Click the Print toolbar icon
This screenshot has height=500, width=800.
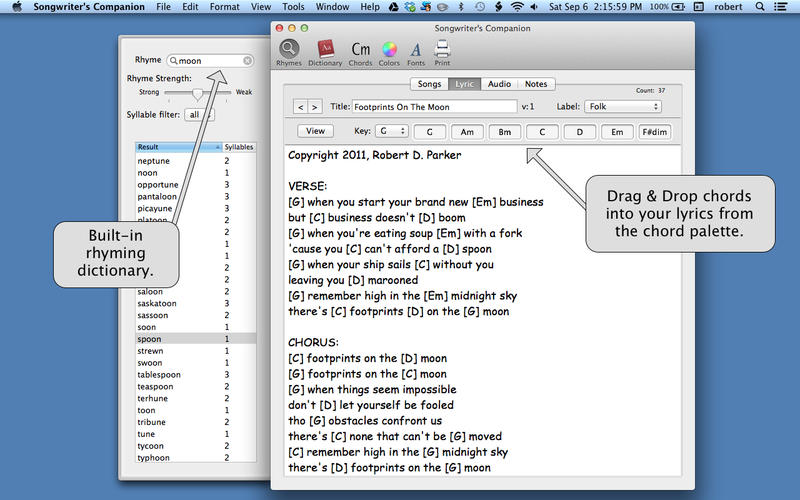(x=442, y=53)
